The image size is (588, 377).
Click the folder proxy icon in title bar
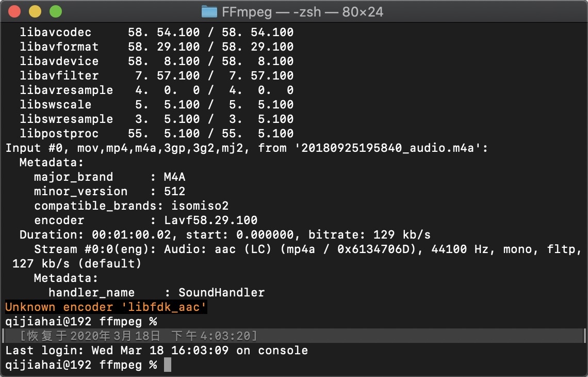[x=209, y=11]
